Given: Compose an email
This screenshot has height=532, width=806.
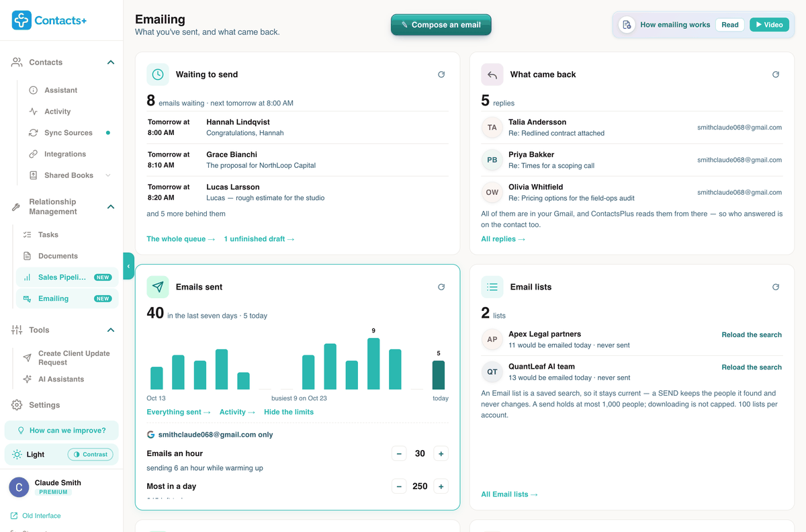Looking at the screenshot, I should 441,25.
